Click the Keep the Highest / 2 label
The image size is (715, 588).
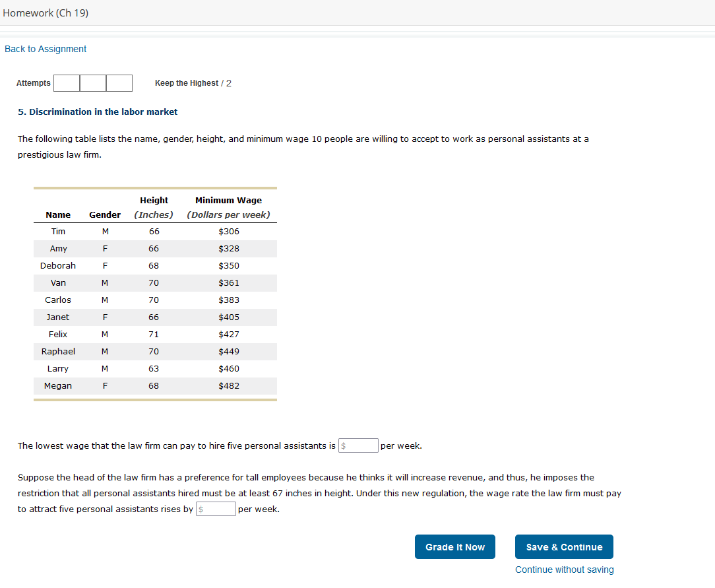[x=193, y=83]
